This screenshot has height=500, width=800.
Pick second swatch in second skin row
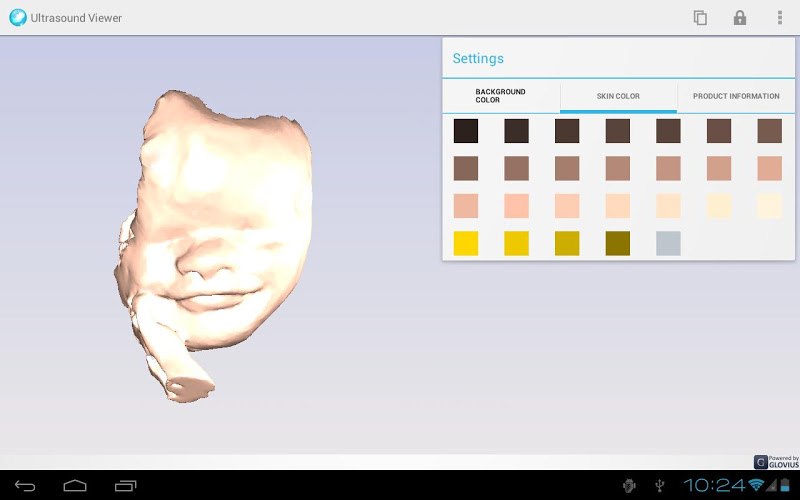(516, 168)
